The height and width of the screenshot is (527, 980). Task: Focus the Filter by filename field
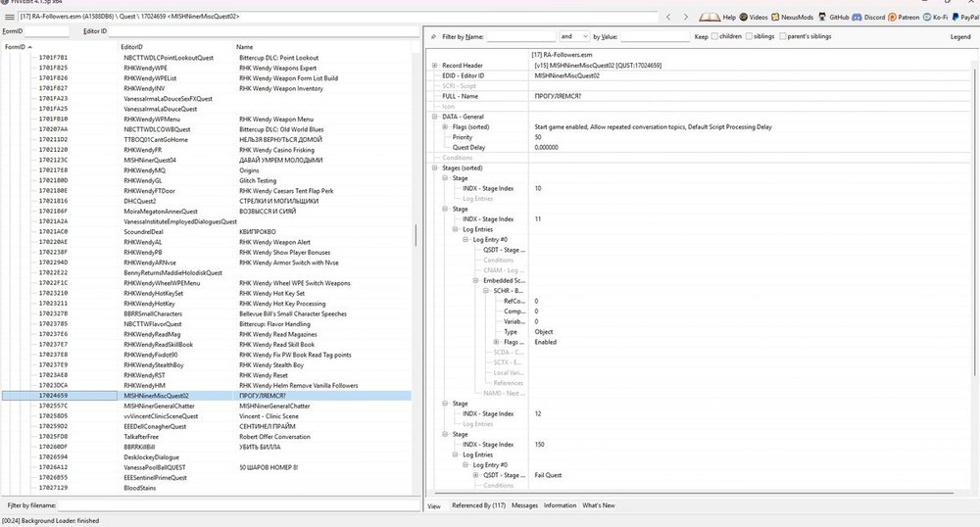coord(238,505)
